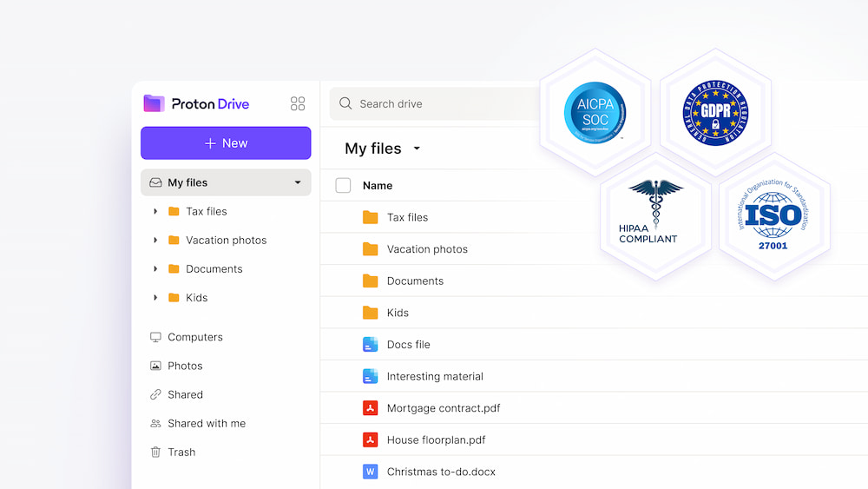Click Christmas to-do.docx Word icon
Screen dimensions: 868x489
click(x=371, y=472)
